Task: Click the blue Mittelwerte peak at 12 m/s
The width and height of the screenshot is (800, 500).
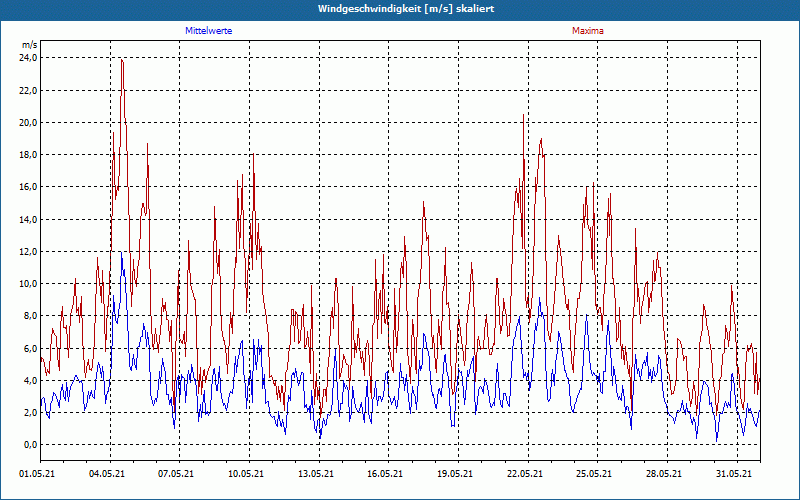Action: (121, 253)
